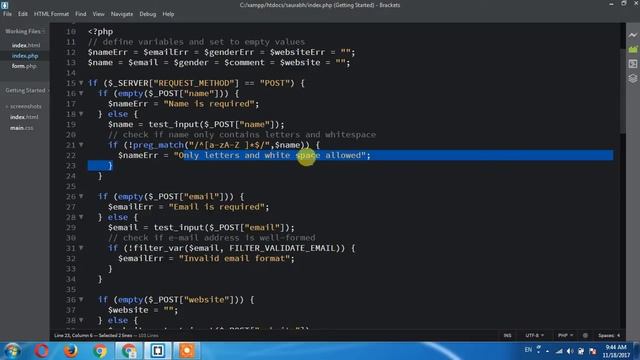Open the File menu
The height and width of the screenshot is (360, 640).
(7, 14)
